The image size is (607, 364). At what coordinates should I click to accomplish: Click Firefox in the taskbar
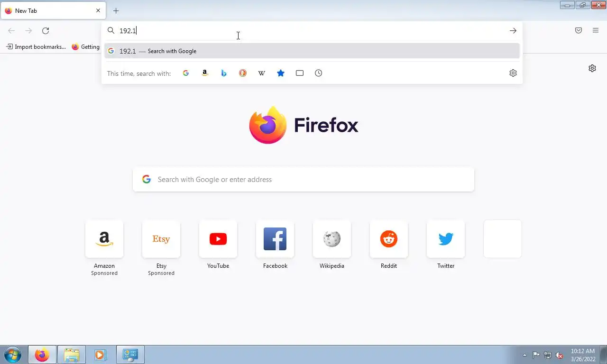(x=42, y=355)
